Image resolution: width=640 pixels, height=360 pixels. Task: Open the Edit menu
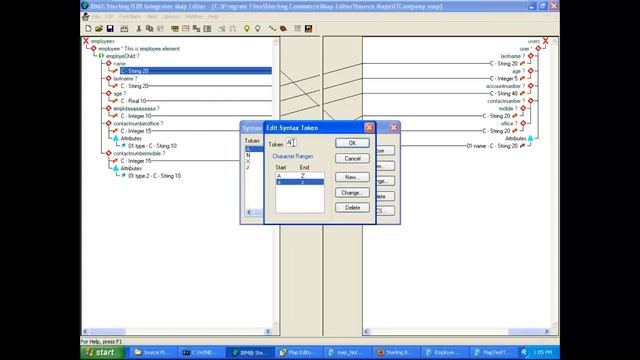point(109,17)
